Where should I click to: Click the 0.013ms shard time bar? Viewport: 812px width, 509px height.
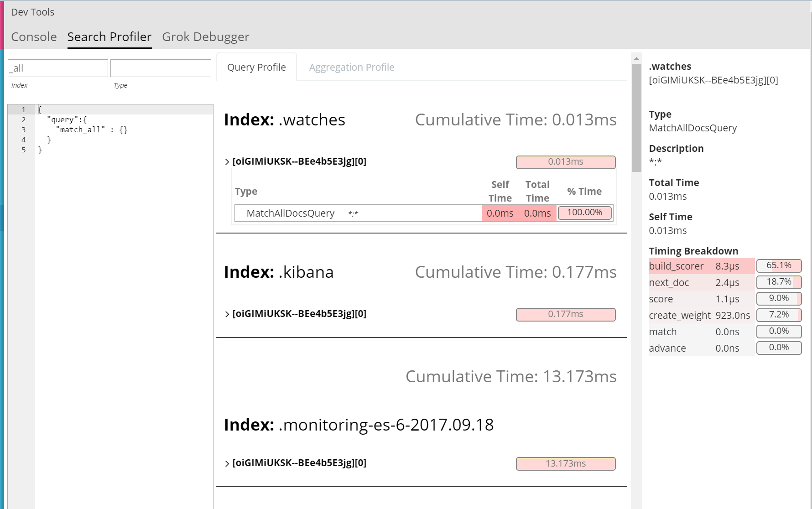point(566,162)
